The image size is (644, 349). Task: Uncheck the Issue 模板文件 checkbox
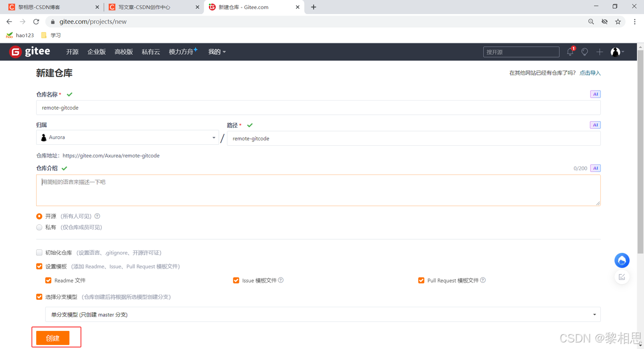click(236, 281)
